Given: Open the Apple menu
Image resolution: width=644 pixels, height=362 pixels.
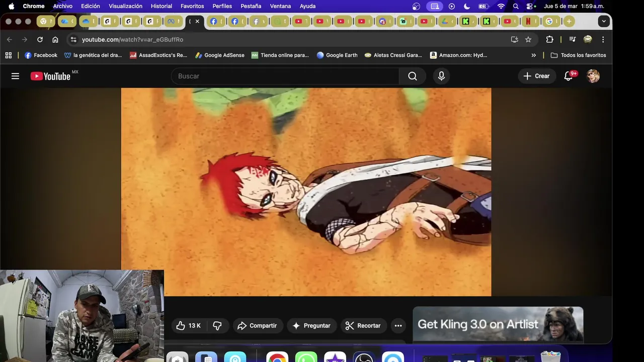Looking at the screenshot, I should (11, 6).
